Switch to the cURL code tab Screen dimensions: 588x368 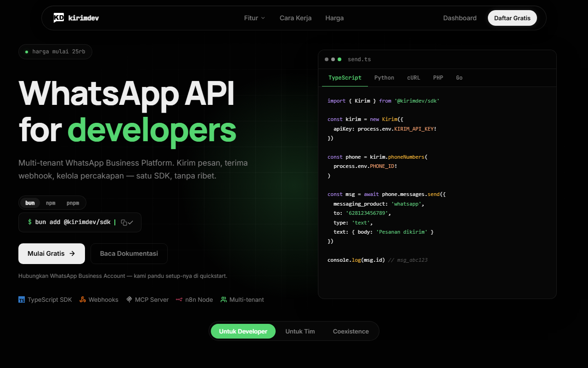point(413,78)
